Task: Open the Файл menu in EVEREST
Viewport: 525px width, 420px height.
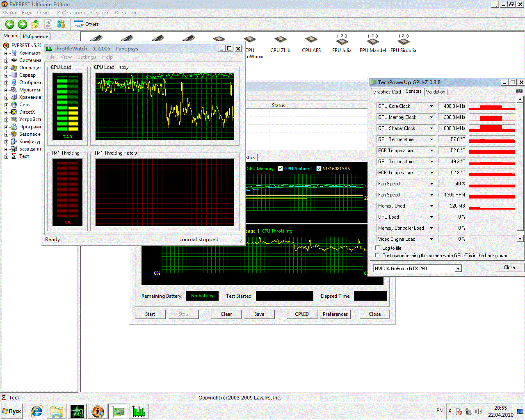Action: [x=9, y=13]
